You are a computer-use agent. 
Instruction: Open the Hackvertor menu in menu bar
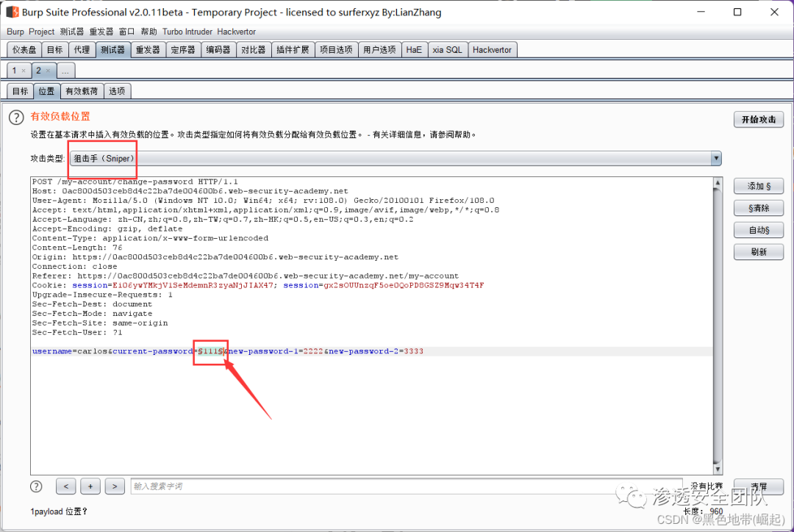[237, 32]
